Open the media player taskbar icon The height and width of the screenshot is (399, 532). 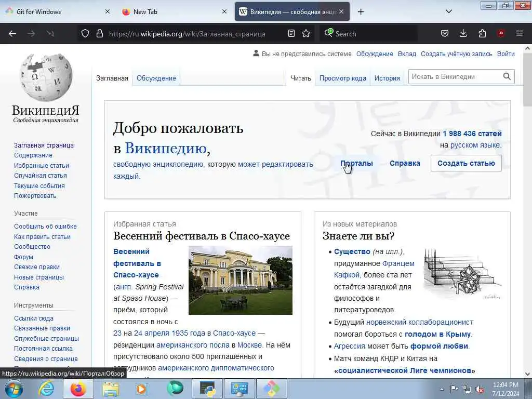142,389
